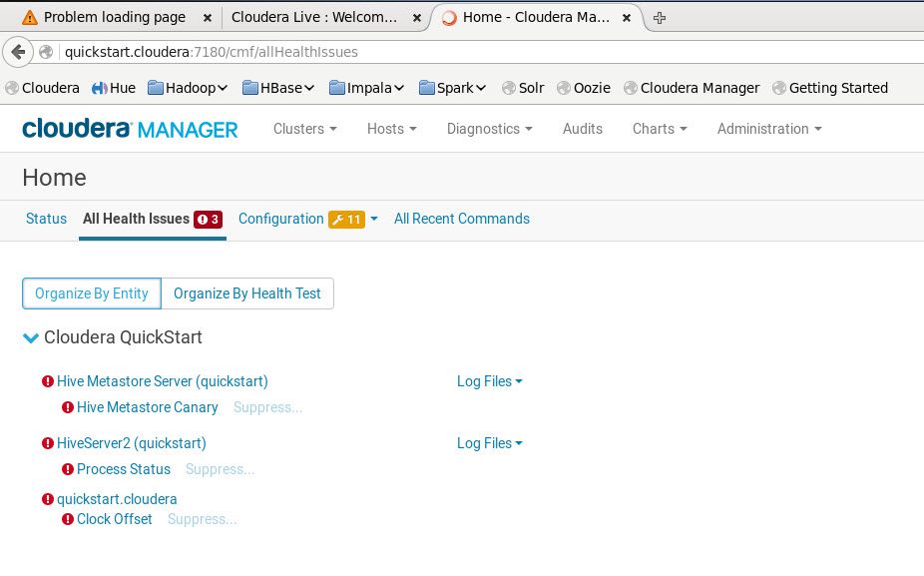Open the Clusters dropdown menu
924x576 pixels.
tap(304, 129)
